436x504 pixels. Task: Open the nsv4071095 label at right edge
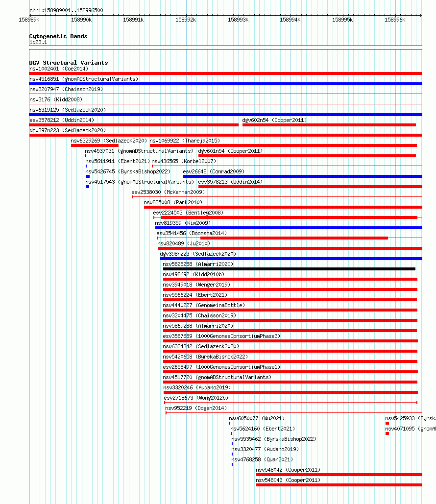(411, 429)
